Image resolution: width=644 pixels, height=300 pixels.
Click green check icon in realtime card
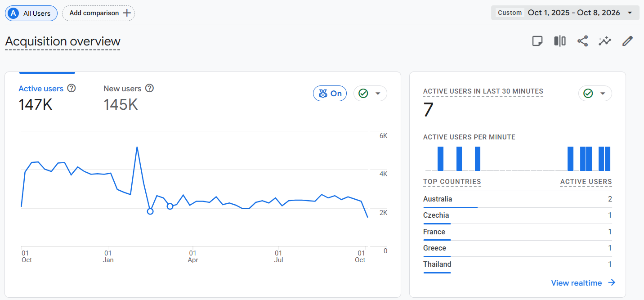pyautogui.click(x=588, y=93)
